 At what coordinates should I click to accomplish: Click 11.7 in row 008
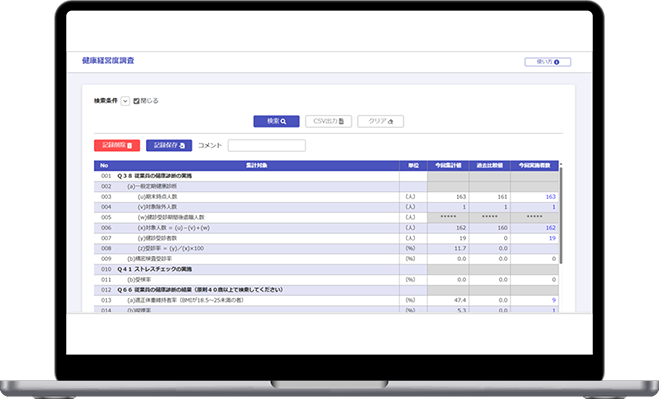(460, 248)
